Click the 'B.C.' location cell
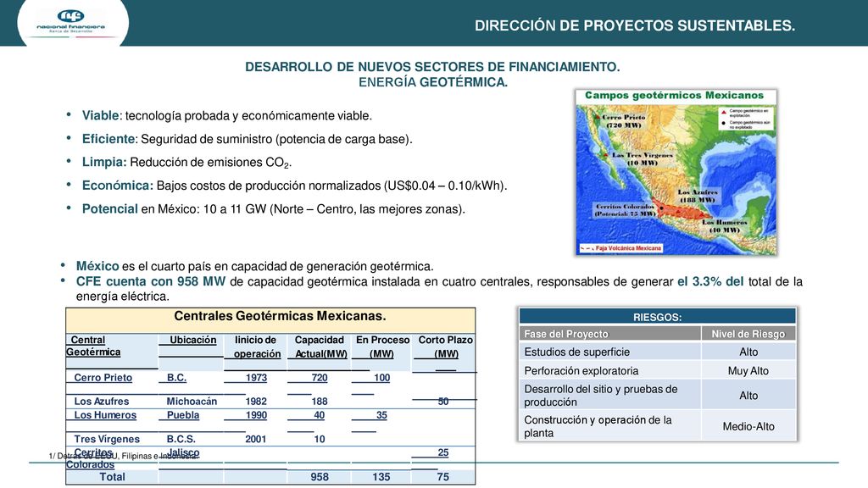 click(x=176, y=377)
